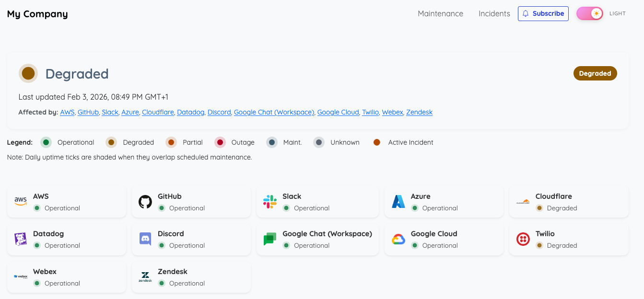Open the Incidents page
Image resolution: width=644 pixels, height=299 pixels.
(x=494, y=13)
